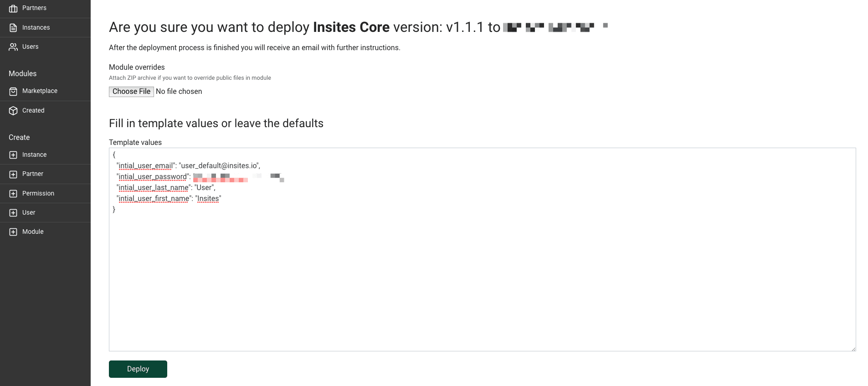Click the Partners briefcase icon
This screenshot has height=386, width=868.
[x=13, y=8]
